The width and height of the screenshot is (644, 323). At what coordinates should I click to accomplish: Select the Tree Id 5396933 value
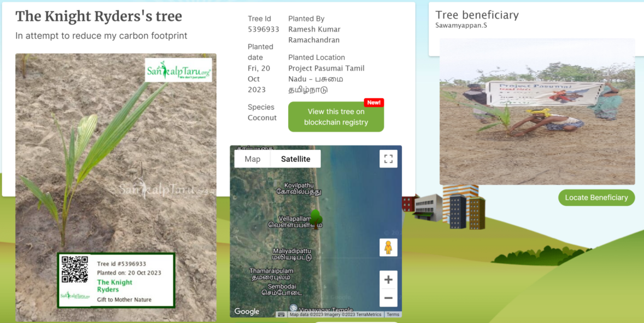coord(264,29)
